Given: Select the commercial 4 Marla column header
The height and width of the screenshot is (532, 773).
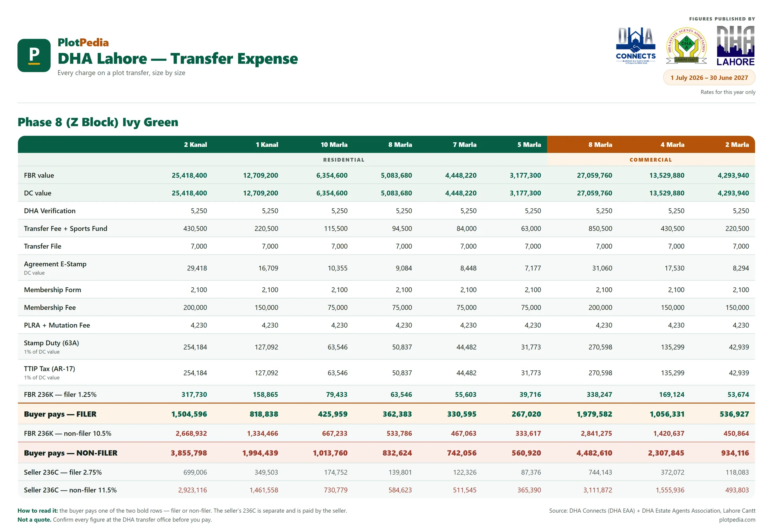Looking at the screenshot, I should point(673,145).
